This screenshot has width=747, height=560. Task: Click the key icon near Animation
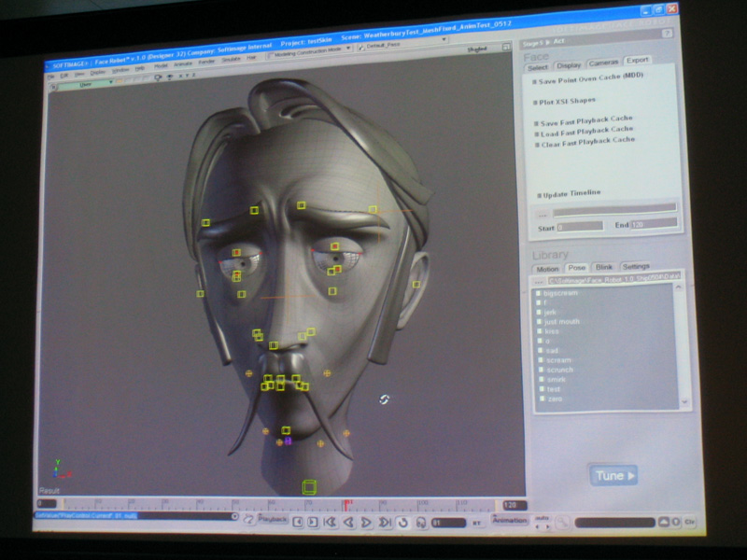coord(563,523)
